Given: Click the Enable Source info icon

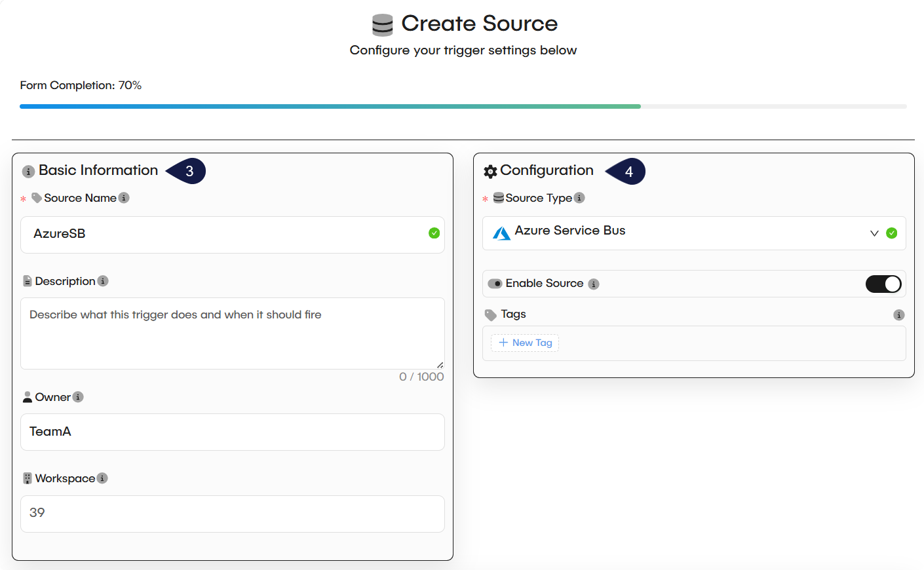Looking at the screenshot, I should [x=594, y=284].
